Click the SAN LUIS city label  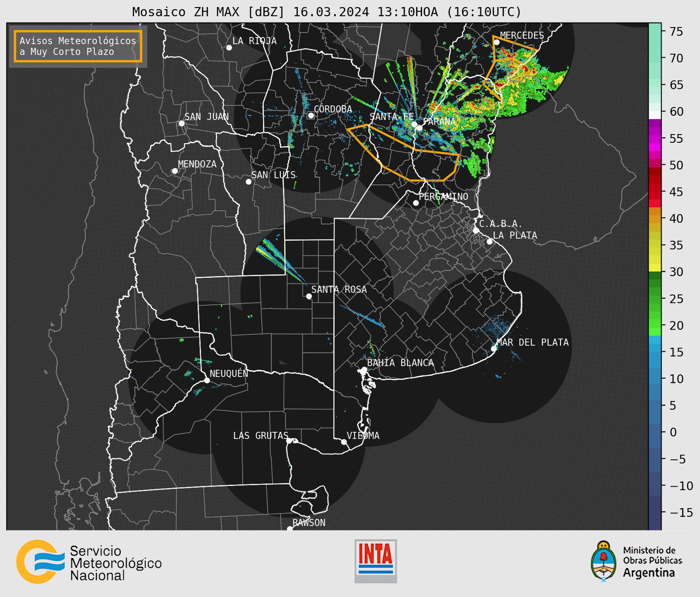tap(273, 175)
